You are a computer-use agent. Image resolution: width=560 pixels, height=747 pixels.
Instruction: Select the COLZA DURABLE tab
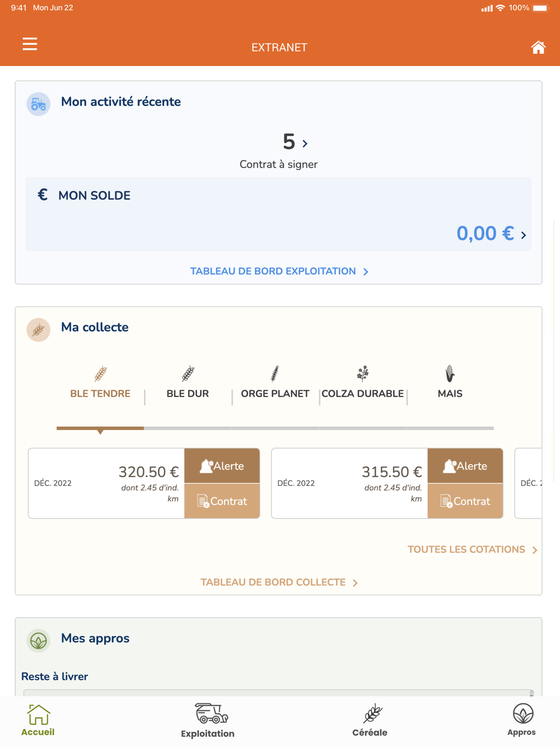tap(362, 382)
